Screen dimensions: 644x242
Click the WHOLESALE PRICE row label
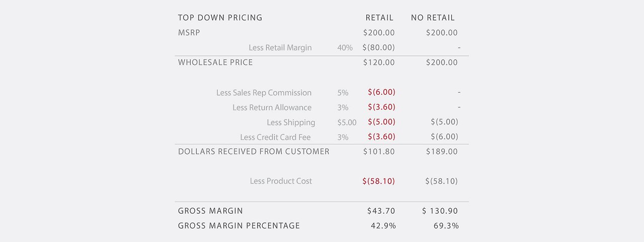pos(215,63)
